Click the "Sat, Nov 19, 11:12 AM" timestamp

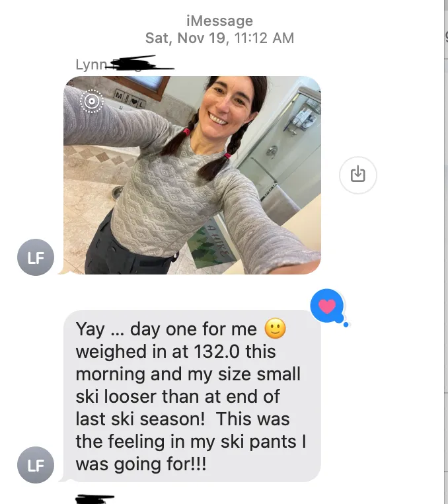[x=219, y=38]
